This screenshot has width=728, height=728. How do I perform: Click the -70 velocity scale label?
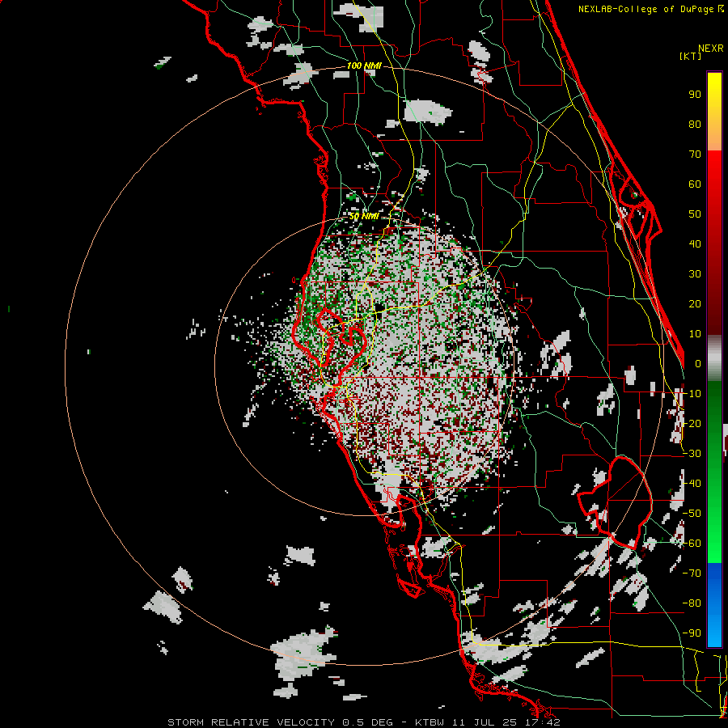692,574
